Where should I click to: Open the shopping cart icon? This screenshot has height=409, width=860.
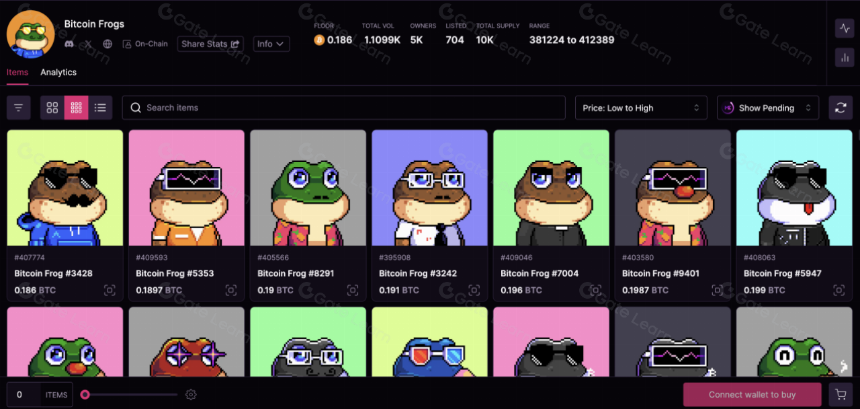point(839,394)
